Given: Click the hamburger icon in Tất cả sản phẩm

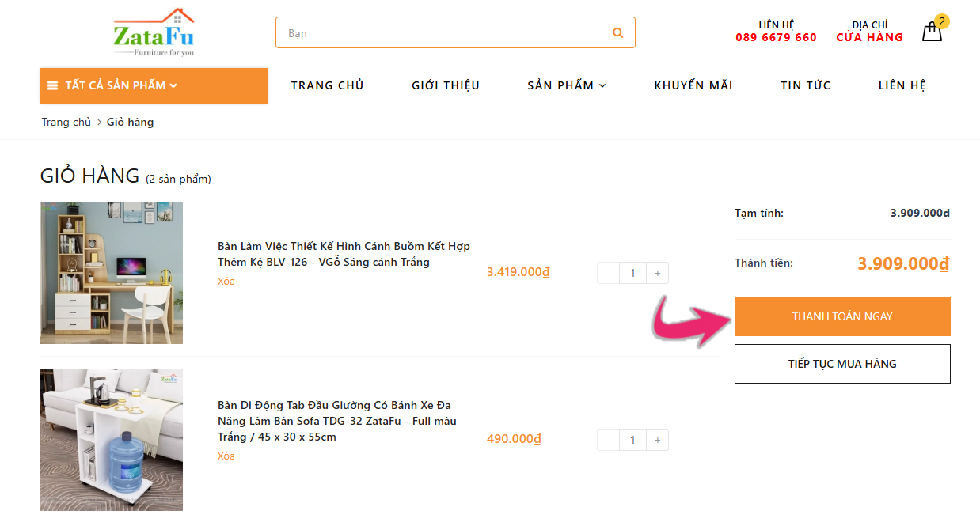Looking at the screenshot, I should (52, 85).
